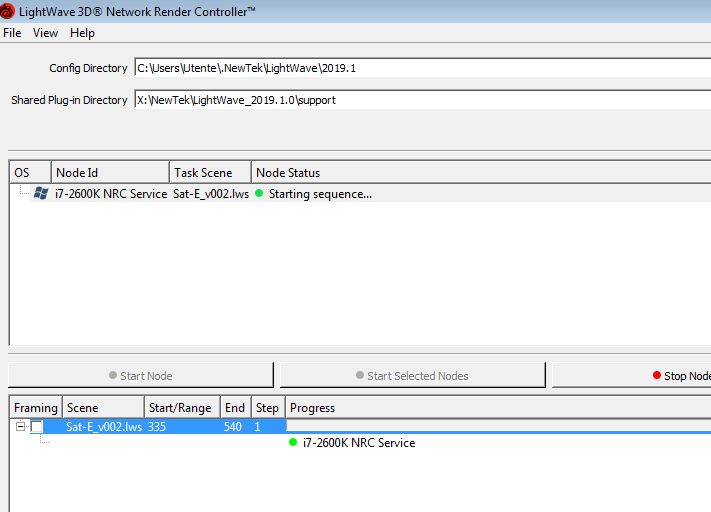Click step value 1 in job row

257,427
